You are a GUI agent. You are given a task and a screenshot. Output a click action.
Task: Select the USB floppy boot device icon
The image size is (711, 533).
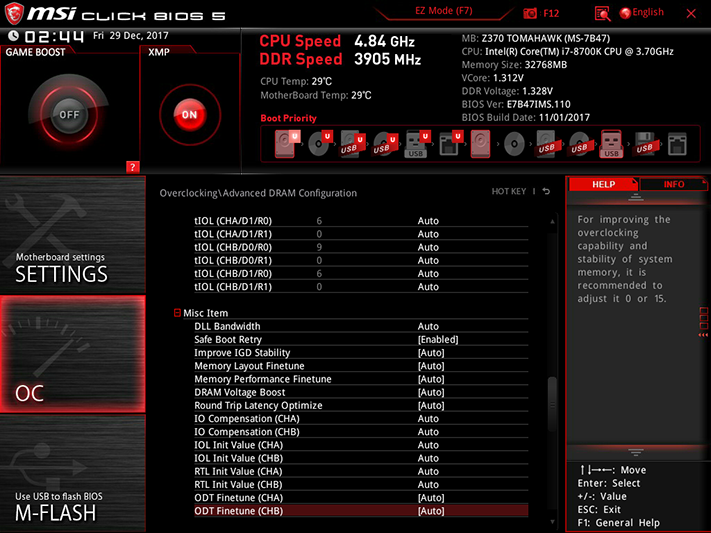coord(644,144)
